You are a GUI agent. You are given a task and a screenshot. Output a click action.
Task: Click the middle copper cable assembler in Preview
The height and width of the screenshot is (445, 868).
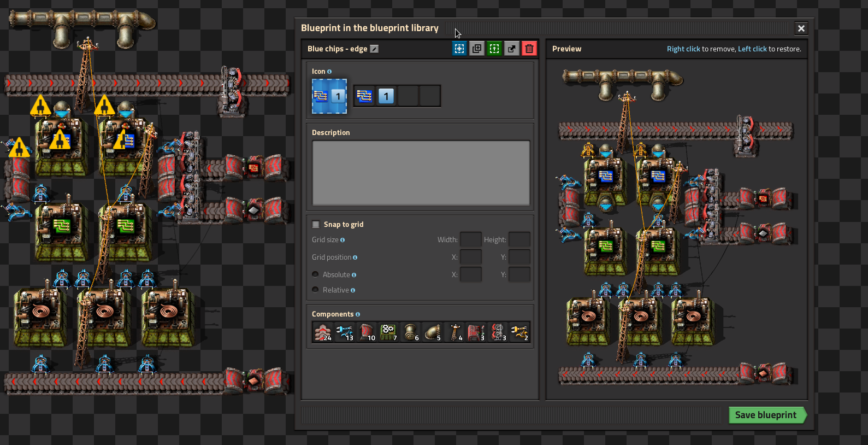pos(640,321)
